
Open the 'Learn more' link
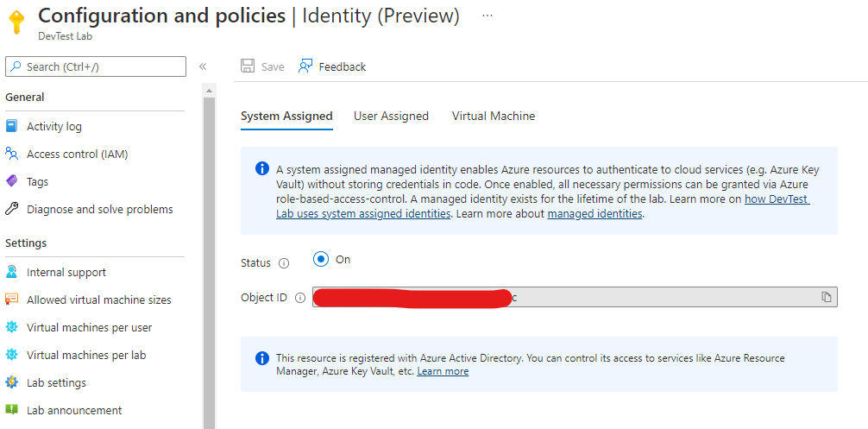443,371
